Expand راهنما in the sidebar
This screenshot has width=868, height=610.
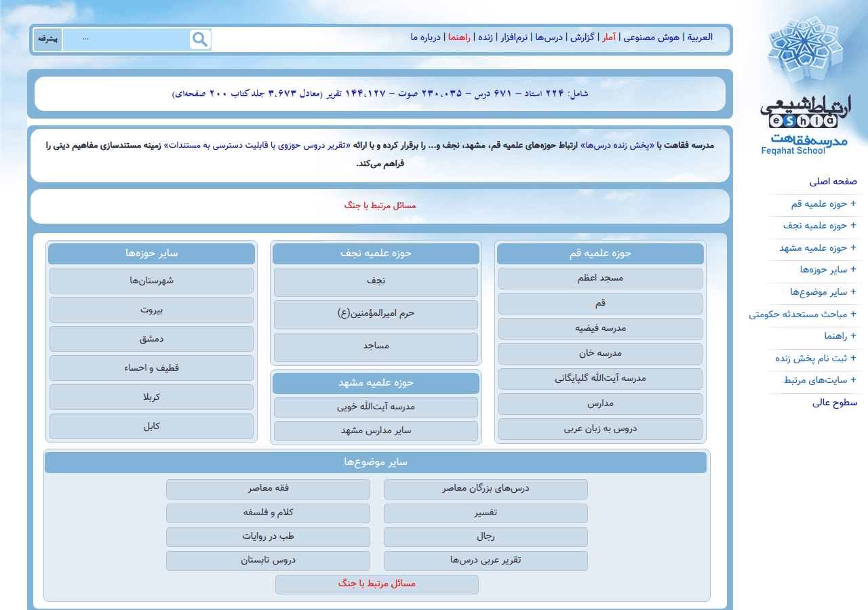tap(840, 337)
